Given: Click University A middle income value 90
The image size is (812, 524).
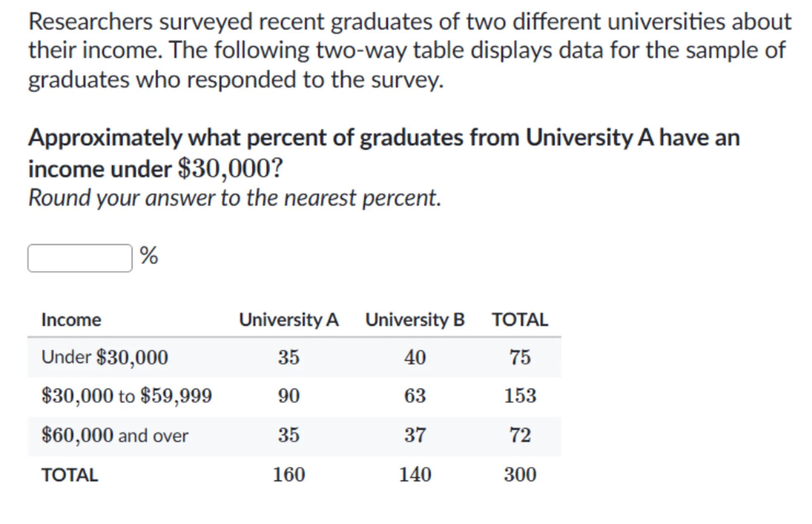Looking at the screenshot, I should pos(289,396).
